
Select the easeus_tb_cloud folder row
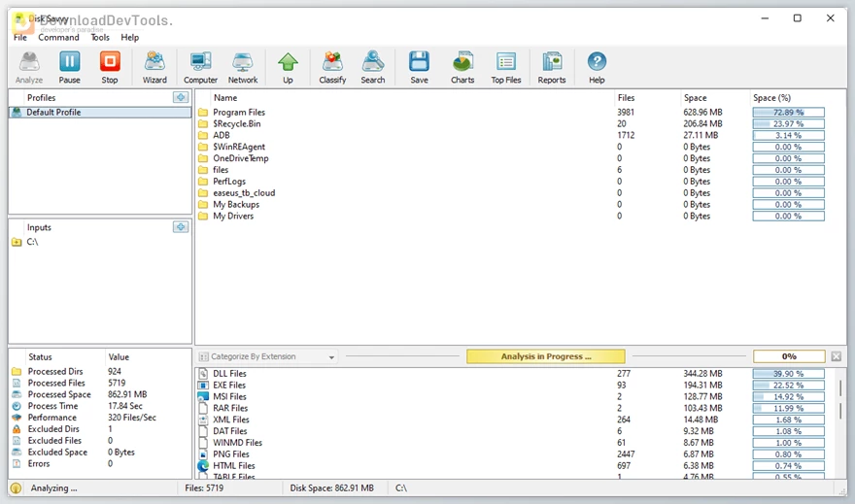click(x=513, y=193)
